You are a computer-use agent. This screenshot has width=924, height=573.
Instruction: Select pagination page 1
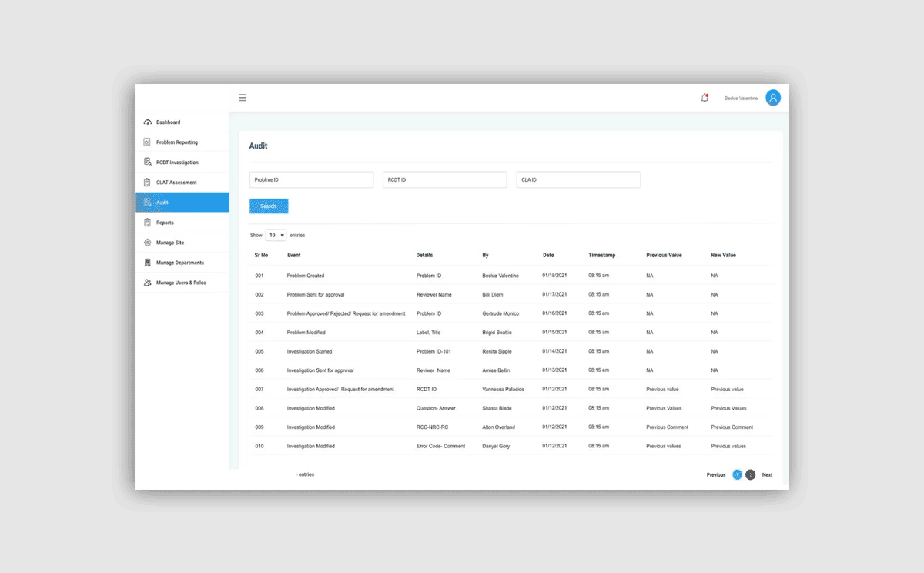pyautogui.click(x=738, y=475)
